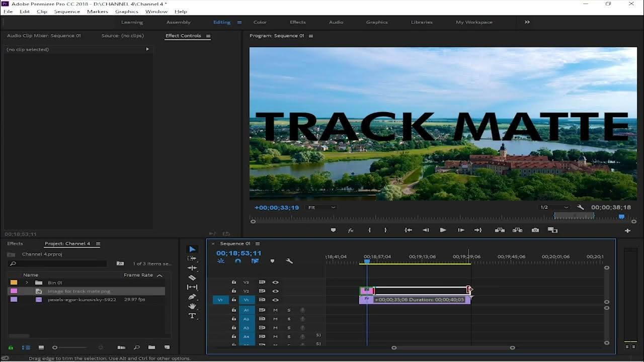The height and width of the screenshot is (362, 644).
Task: Switch to Audio Clip Mixer tab
Action: point(44,36)
